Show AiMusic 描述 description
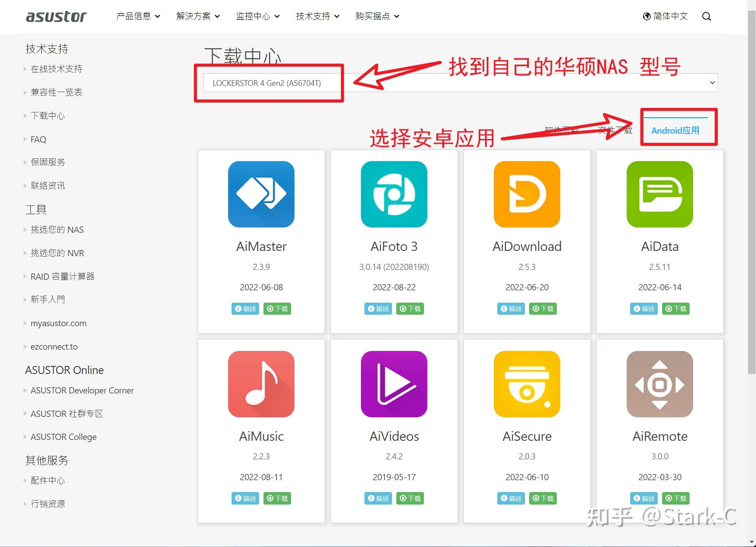The width and height of the screenshot is (756, 547). tap(245, 498)
